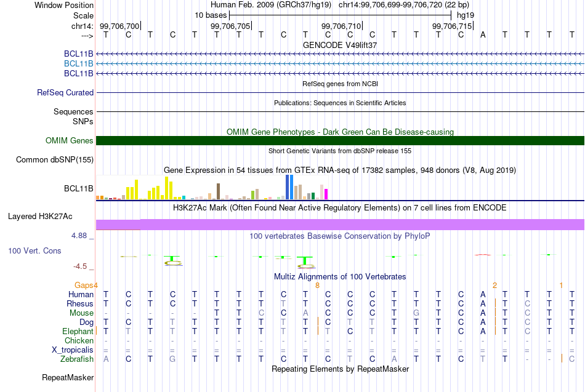Click the orange gap number 2 marker
This screenshot has width=585, height=392.
[494, 286]
